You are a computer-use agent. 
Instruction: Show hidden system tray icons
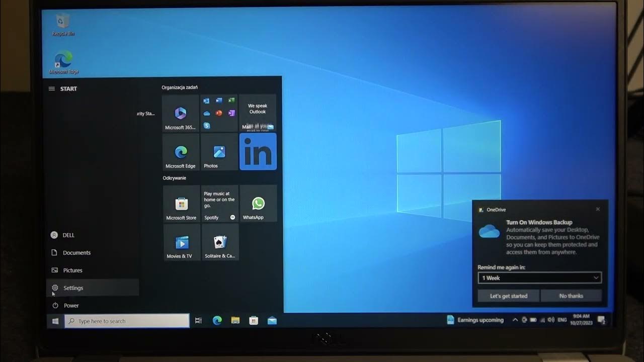(515, 320)
